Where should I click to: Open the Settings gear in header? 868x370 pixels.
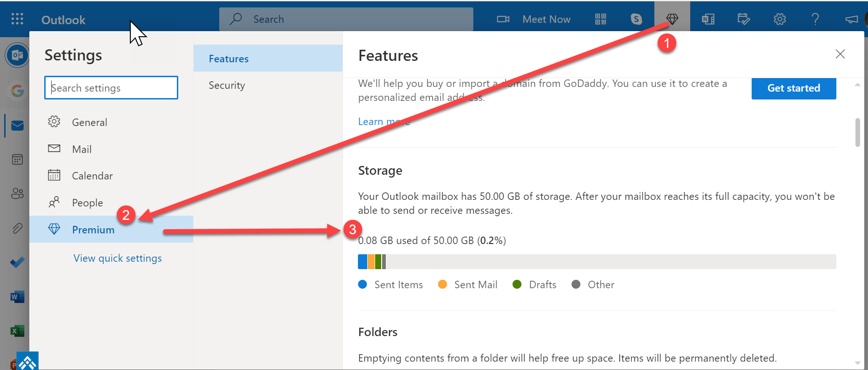[x=780, y=19]
